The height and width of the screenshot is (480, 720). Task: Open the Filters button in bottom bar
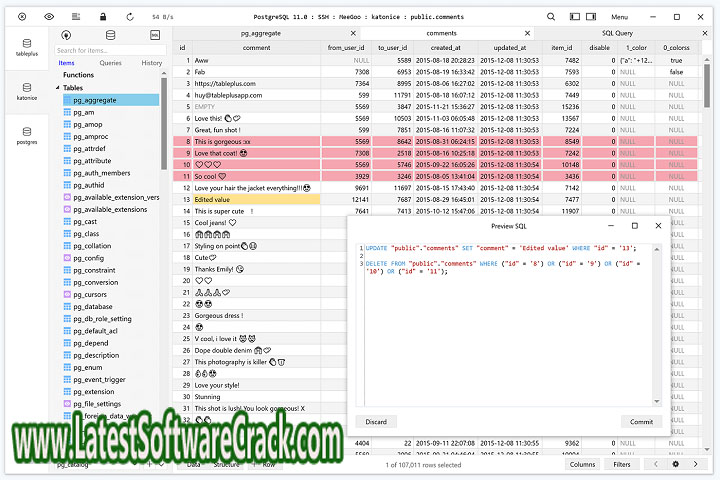point(622,464)
